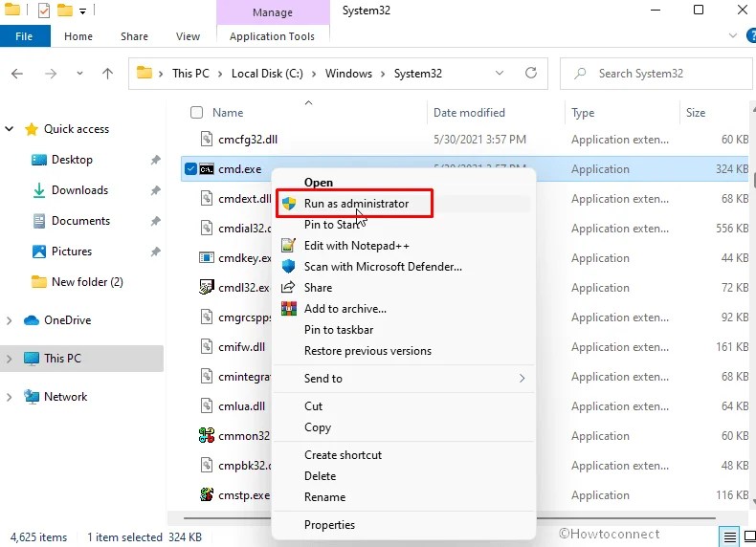Click the Search System32 box
Viewport: 756px width, 547px height.
(x=656, y=74)
